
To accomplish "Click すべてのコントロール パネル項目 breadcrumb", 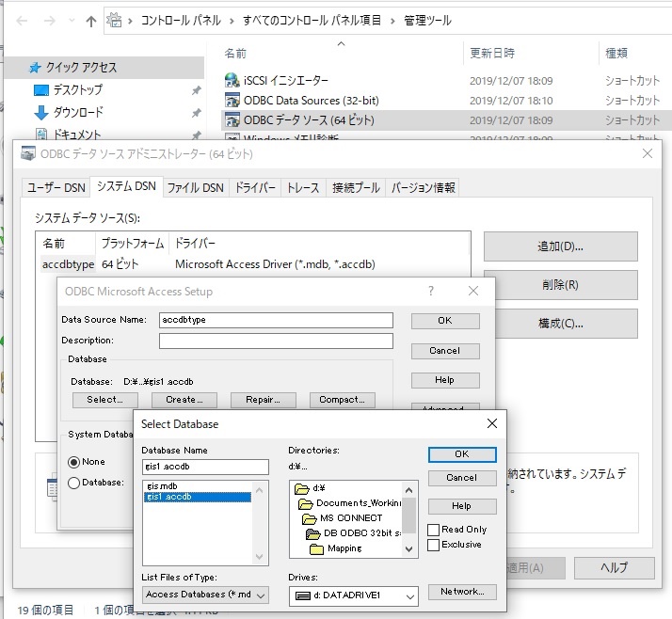I will tap(312, 20).
